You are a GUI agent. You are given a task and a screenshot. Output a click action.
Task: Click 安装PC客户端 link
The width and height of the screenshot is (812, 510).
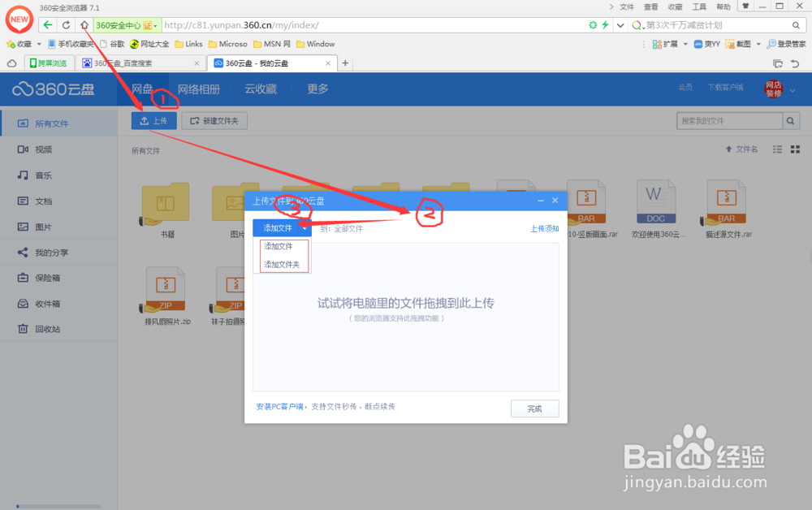coord(279,406)
